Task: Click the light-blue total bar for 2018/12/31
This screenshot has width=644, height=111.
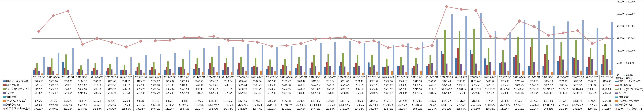Action: 481,44
